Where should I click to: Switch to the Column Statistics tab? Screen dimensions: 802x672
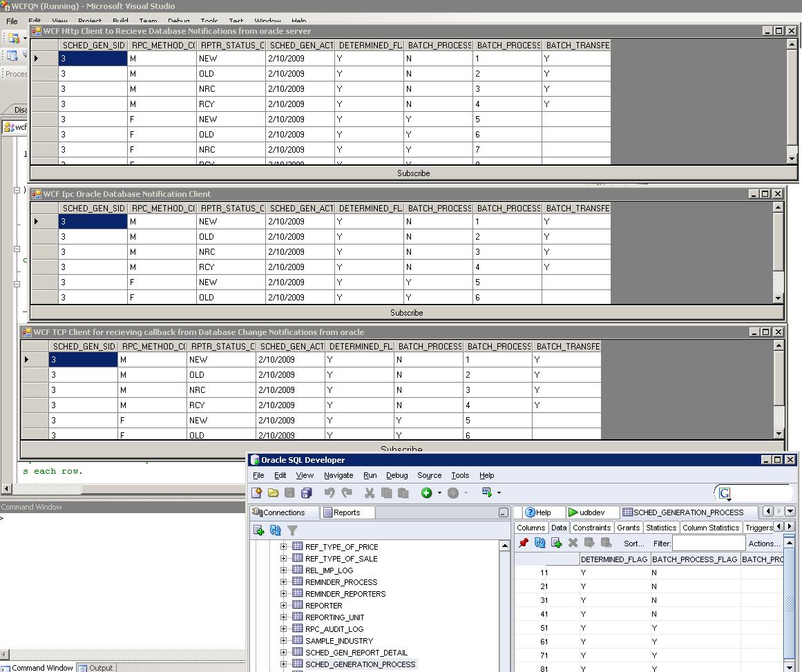click(x=710, y=528)
